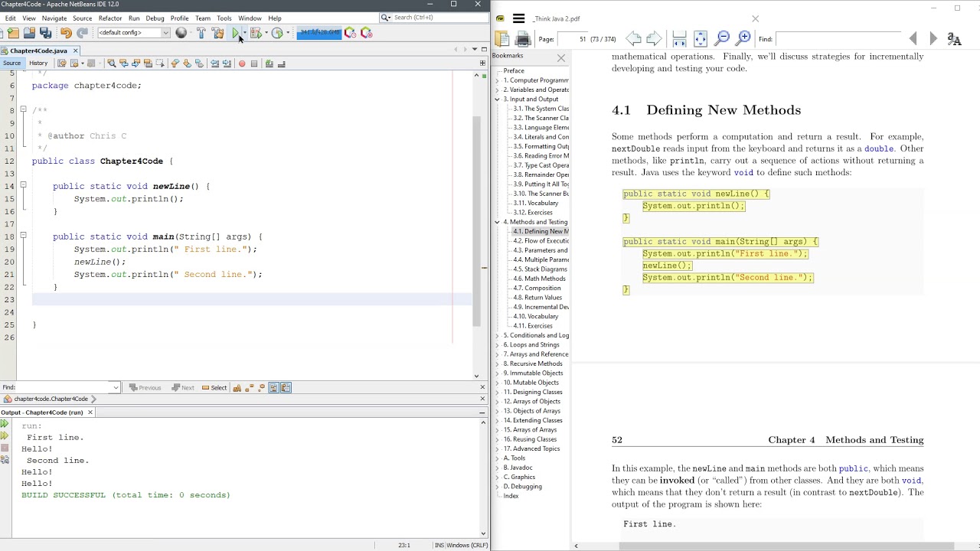
Task: Click the Find Selection magnifier in editor toolbar
Action: tap(112, 64)
